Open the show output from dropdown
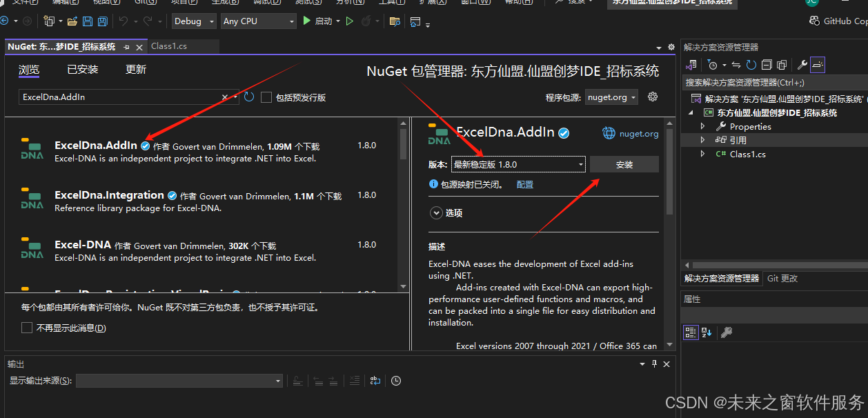The height and width of the screenshot is (418, 868). tap(179, 381)
